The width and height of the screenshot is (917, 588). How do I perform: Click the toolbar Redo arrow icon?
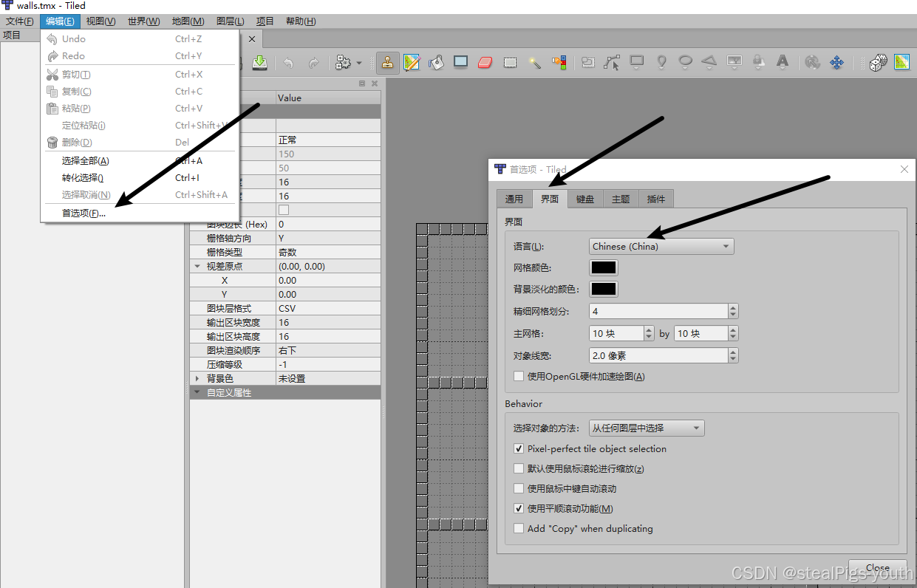click(313, 63)
